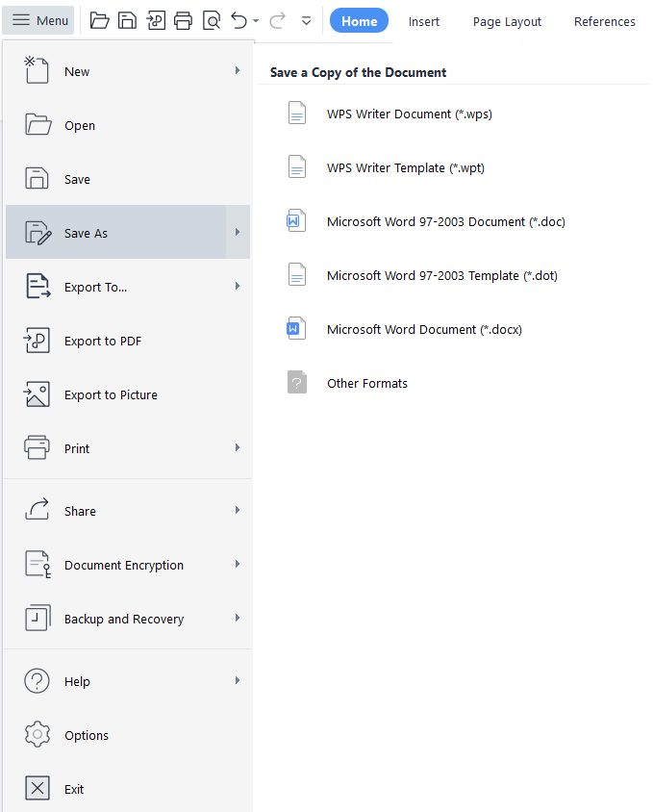Open the Undo history dropdown arrow
This screenshot has height=812, width=653.
click(256, 21)
